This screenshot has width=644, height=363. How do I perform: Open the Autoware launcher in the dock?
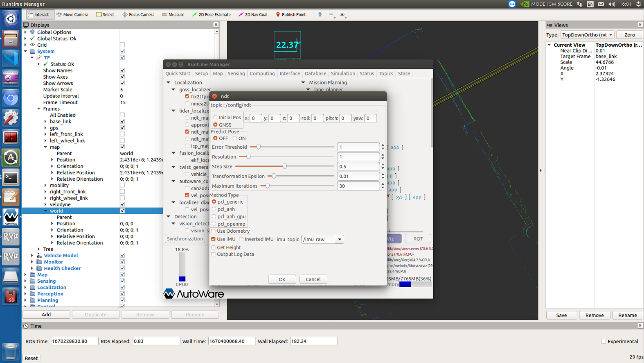[11, 217]
